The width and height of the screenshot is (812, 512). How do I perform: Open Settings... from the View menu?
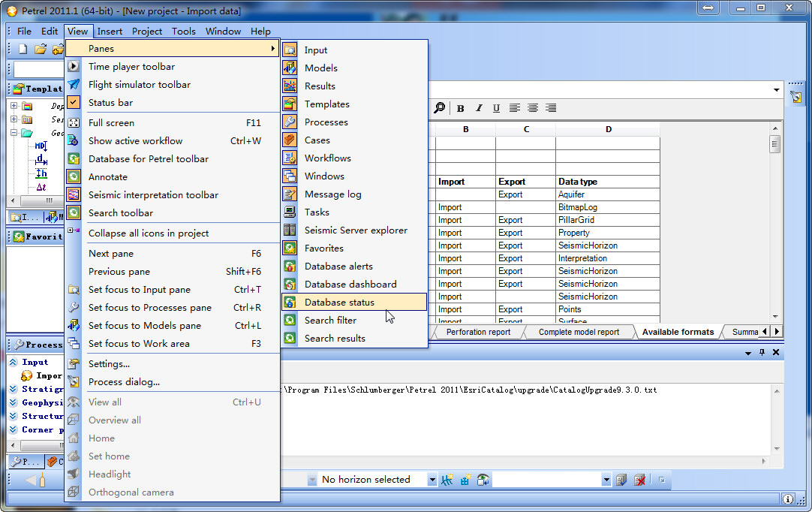click(x=173, y=364)
